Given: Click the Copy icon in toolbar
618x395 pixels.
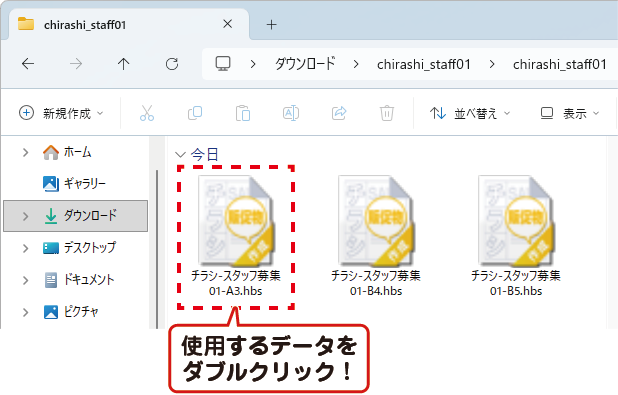Looking at the screenshot, I should (195, 113).
